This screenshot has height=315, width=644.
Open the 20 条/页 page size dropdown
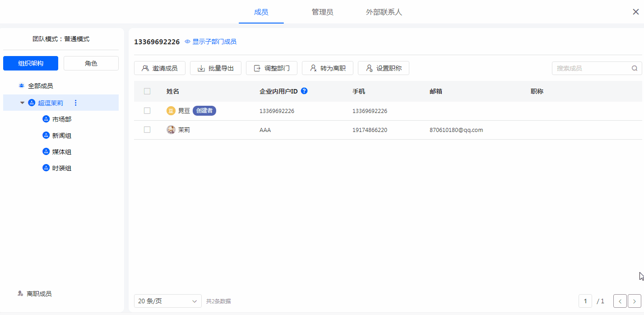[x=167, y=301]
